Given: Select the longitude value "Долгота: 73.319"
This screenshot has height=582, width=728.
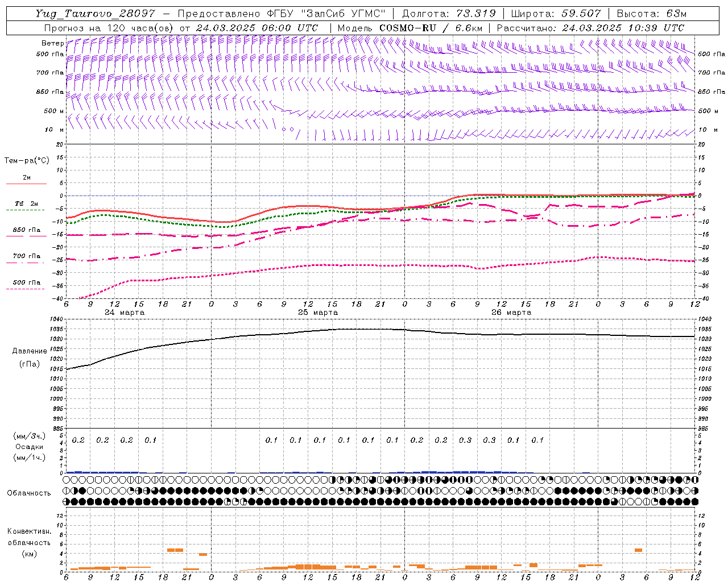Looking at the screenshot, I should [x=449, y=14].
